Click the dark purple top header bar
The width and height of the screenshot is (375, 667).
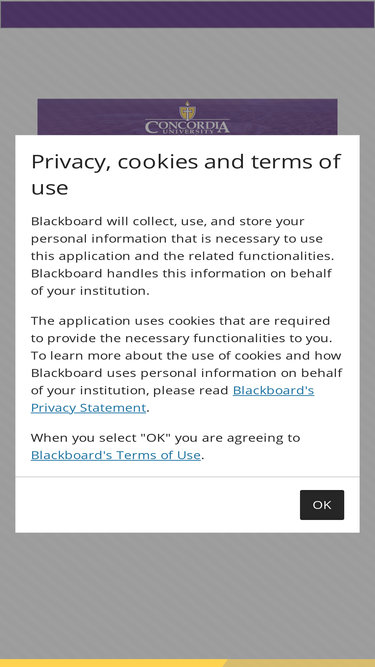point(188,14)
